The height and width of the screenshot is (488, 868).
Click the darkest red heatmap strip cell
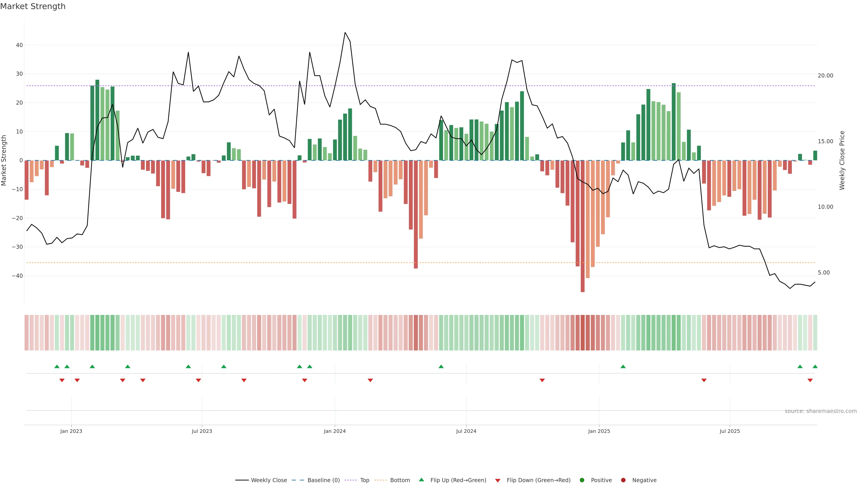pyautogui.click(x=583, y=332)
